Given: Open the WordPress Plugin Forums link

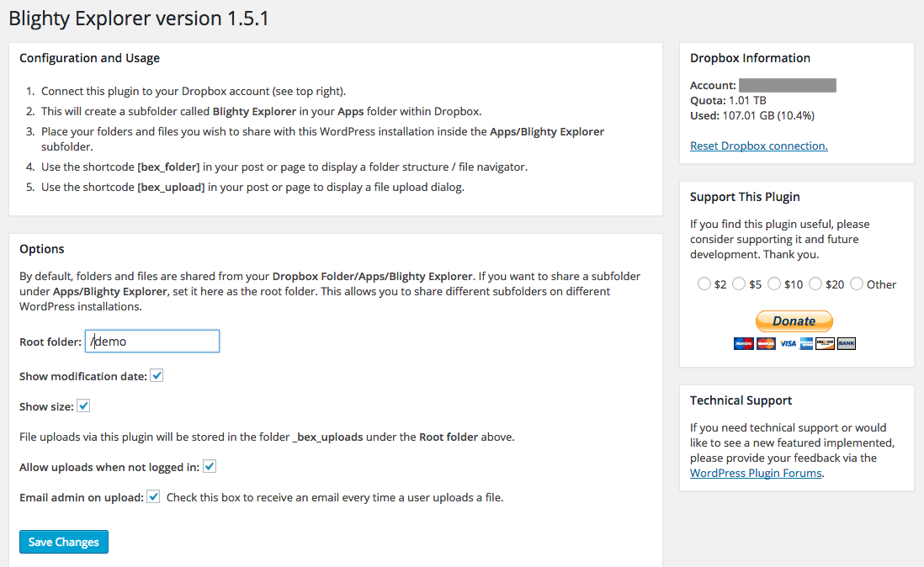Looking at the screenshot, I should (x=756, y=474).
